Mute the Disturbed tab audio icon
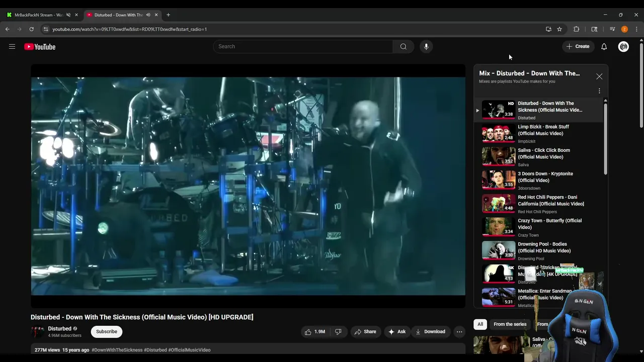Screen dimensions: 644x362 point(148,15)
